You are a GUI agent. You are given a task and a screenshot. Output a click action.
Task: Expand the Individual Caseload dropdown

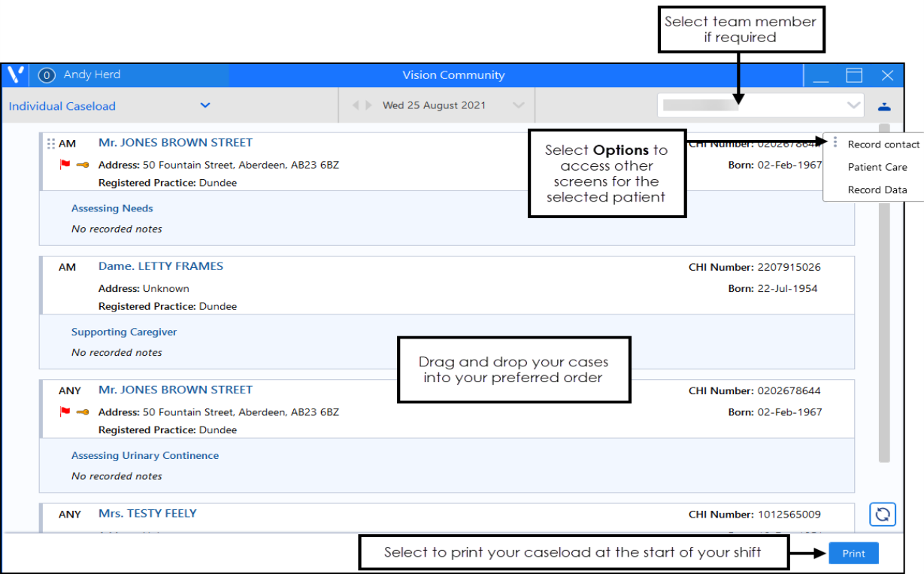click(205, 105)
